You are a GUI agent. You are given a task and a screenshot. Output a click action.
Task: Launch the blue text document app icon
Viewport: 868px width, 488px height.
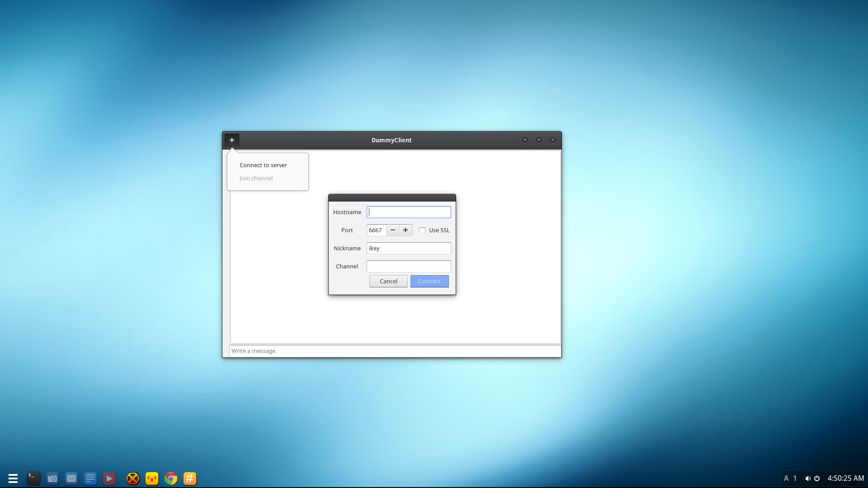point(90,478)
